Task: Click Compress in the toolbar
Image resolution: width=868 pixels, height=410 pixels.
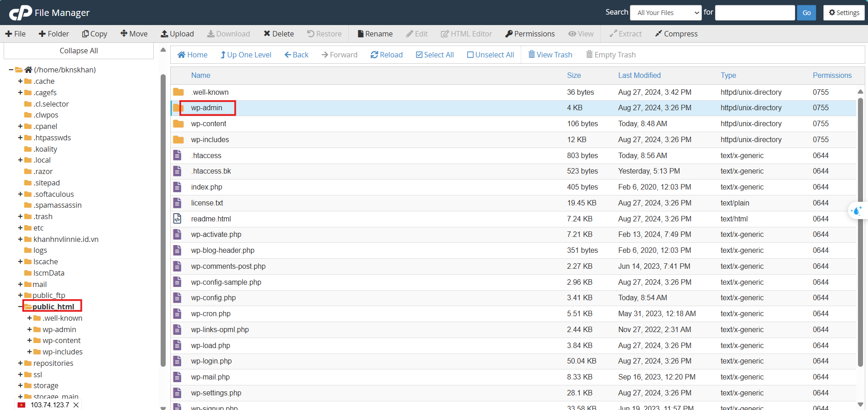Action: 676,34
